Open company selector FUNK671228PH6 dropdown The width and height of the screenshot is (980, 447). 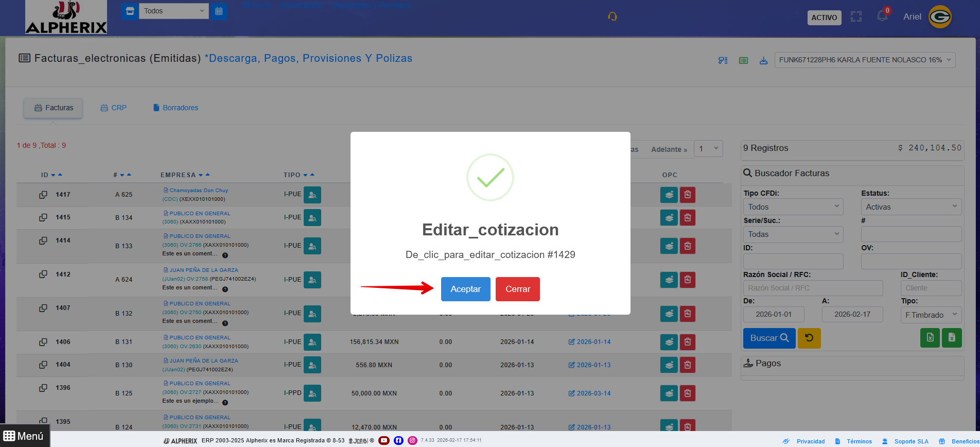click(x=865, y=60)
